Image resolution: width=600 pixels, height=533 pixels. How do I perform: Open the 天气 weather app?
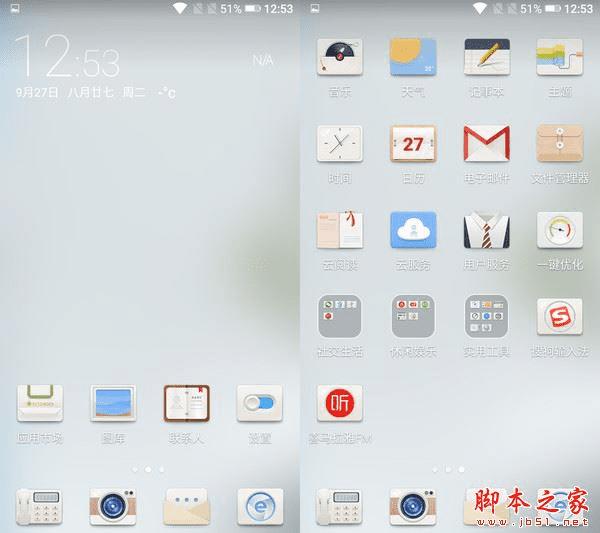click(413, 57)
